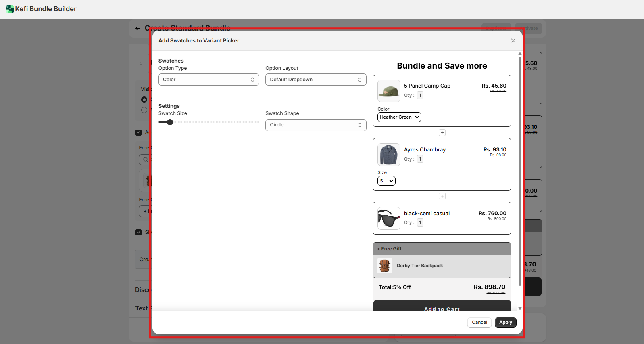
Task: Click the Ayres Chambray shirt image
Action: tap(389, 155)
